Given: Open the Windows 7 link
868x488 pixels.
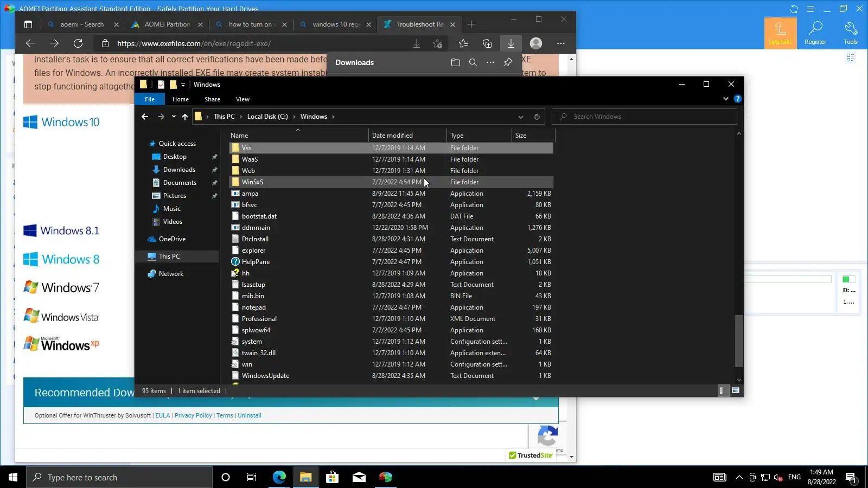Looking at the screenshot, I should [x=61, y=287].
